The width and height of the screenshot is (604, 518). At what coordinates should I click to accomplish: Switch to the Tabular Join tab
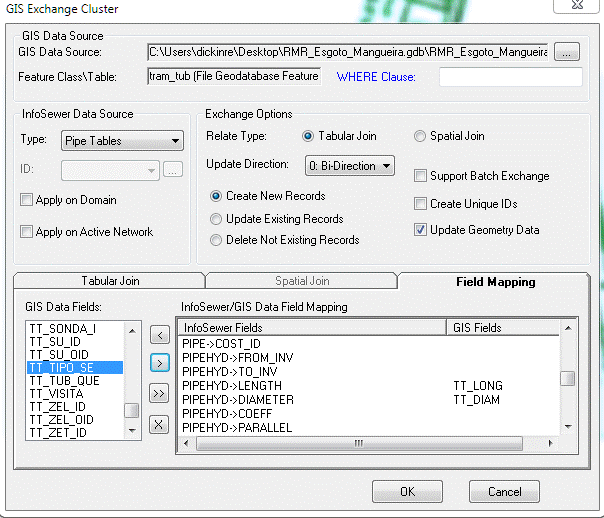(110, 281)
